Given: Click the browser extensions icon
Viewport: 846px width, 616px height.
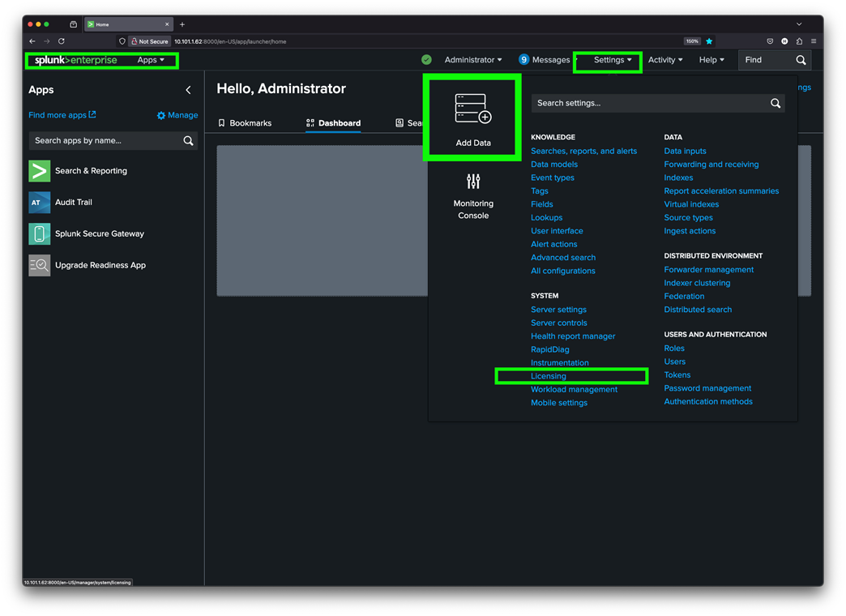Looking at the screenshot, I should tap(799, 41).
